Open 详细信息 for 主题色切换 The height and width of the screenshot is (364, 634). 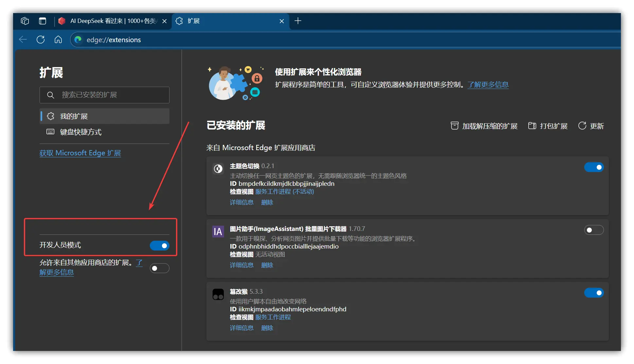[242, 202]
